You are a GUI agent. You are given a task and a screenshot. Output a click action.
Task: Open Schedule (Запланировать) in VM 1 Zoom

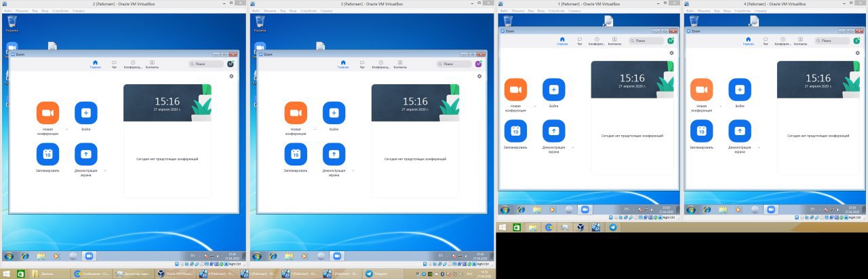click(515, 131)
